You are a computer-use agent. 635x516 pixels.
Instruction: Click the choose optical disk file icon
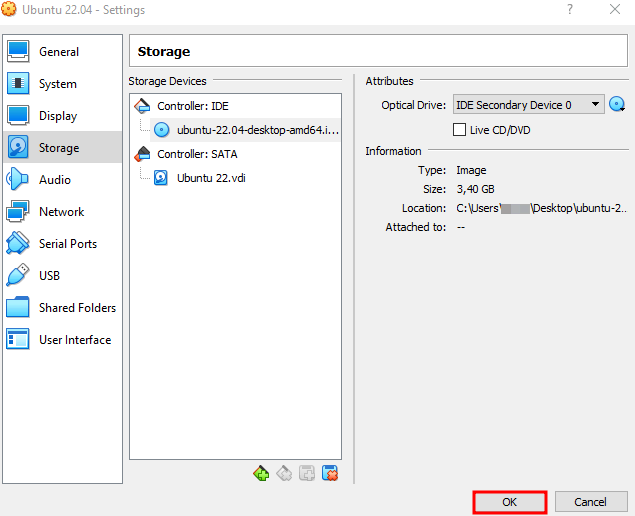point(617,104)
